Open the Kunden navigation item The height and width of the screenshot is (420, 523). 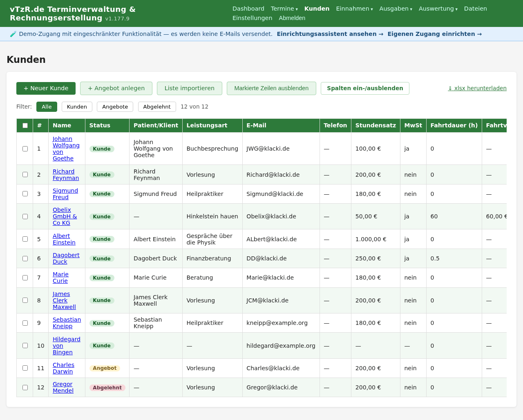pyautogui.click(x=317, y=9)
